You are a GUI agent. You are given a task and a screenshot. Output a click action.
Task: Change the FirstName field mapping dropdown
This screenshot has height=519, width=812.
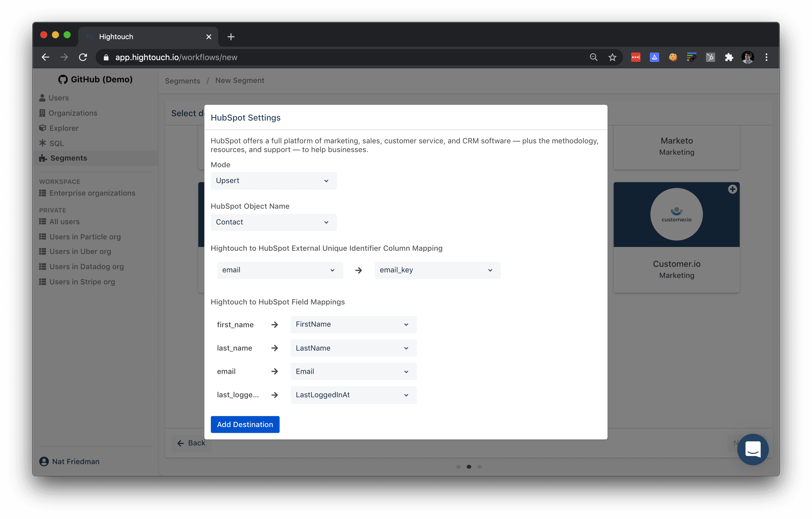click(x=353, y=324)
